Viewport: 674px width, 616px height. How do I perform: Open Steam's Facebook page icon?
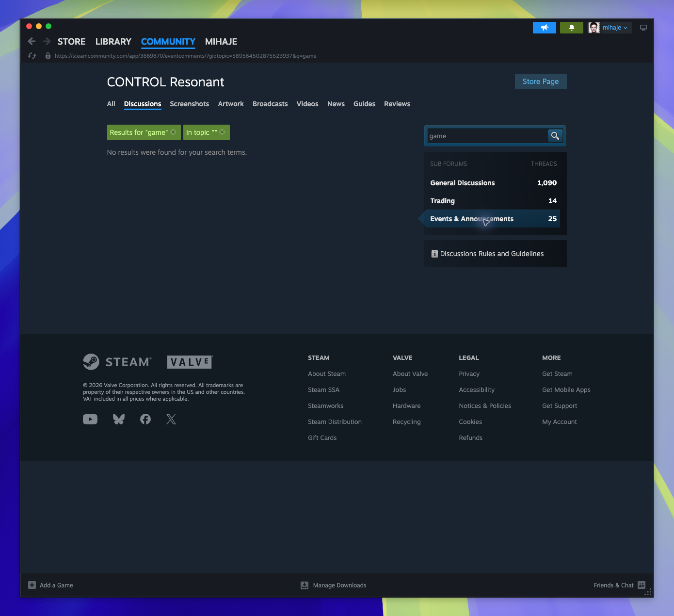[x=145, y=419]
